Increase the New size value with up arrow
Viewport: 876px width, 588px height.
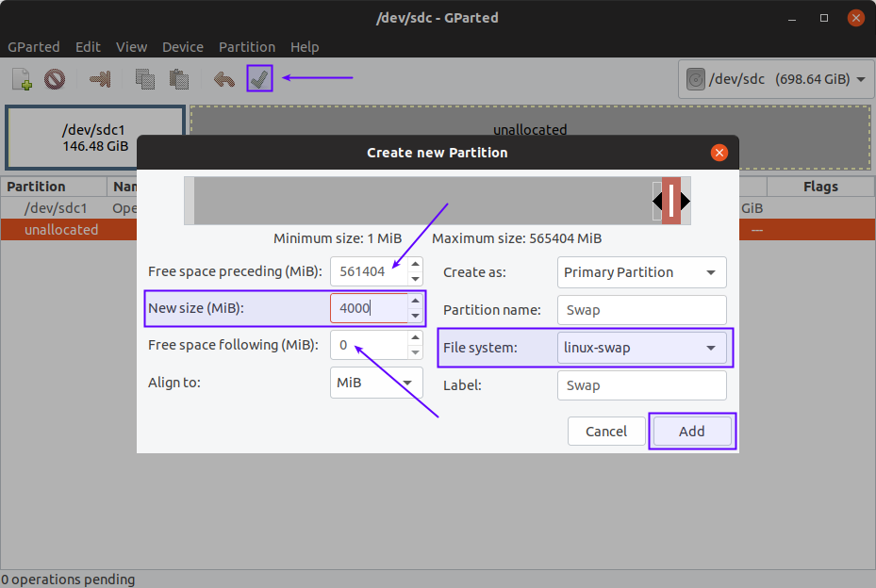(x=416, y=302)
